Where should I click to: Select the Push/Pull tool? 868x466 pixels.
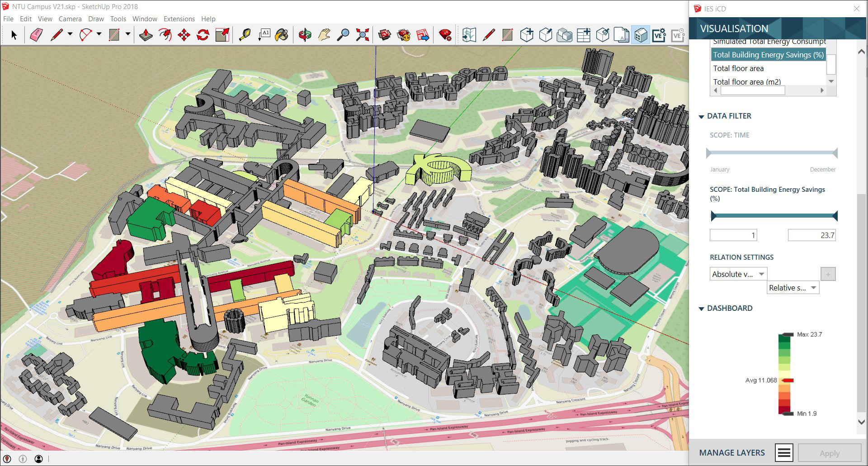[146, 34]
